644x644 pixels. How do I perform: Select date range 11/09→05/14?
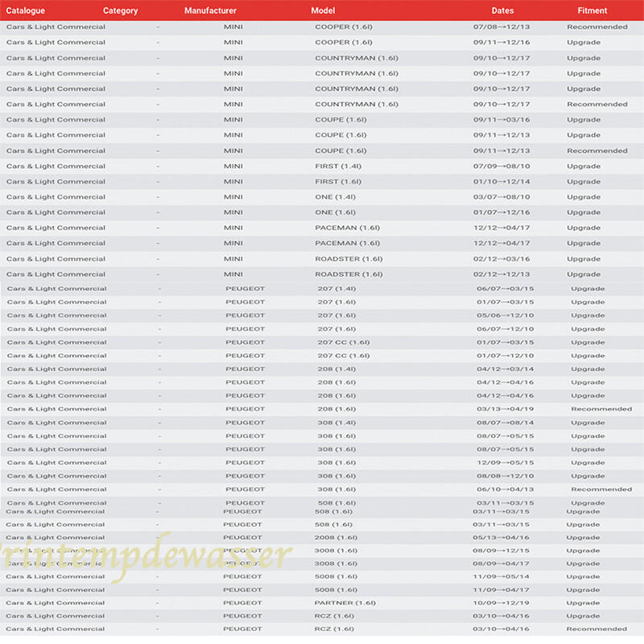(x=501, y=576)
